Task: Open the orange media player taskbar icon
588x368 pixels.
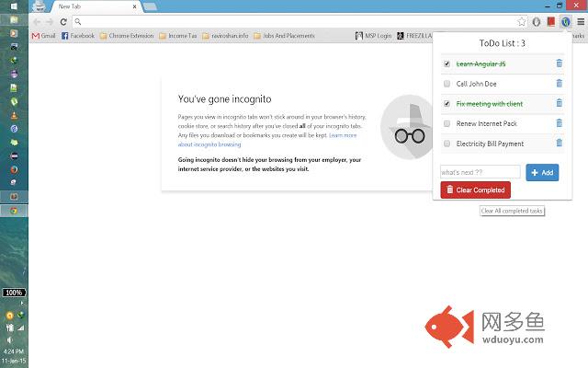Action: pos(14,33)
